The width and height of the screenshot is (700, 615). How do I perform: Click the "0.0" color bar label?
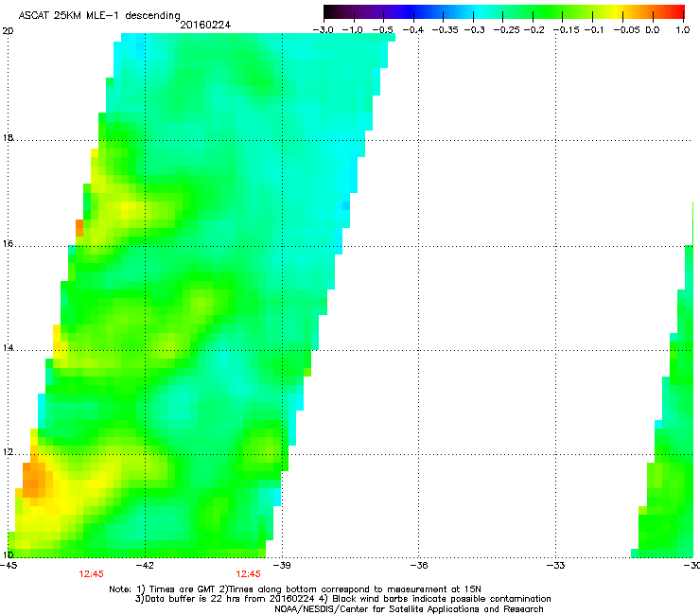tap(653, 30)
